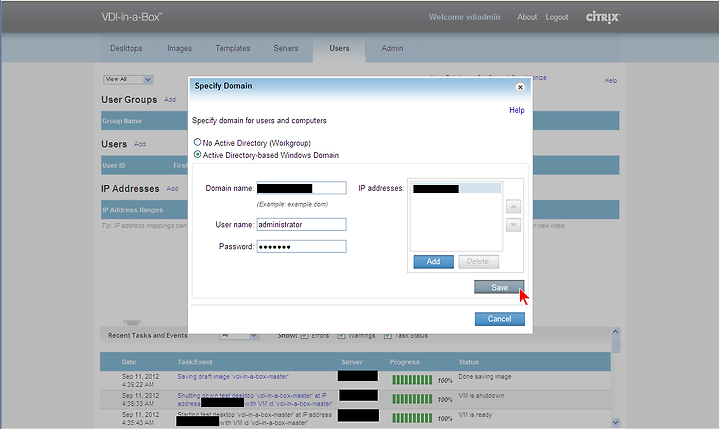Click IP Address Ranges column header
Screen dimensions: 720x429
coord(132,210)
